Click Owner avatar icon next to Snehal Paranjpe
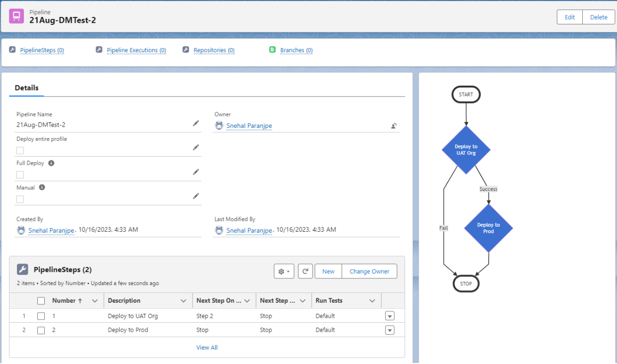The height and width of the screenshot is (364, 617). 219,126
